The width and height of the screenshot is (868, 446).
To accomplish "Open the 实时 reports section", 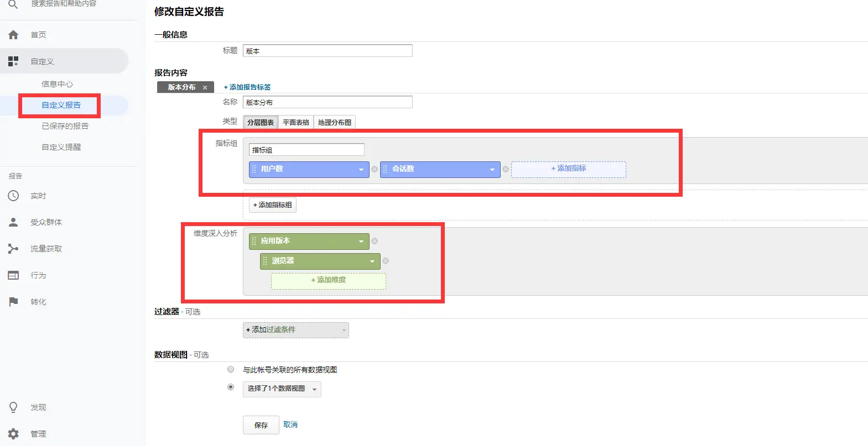I will coord(38,196).
